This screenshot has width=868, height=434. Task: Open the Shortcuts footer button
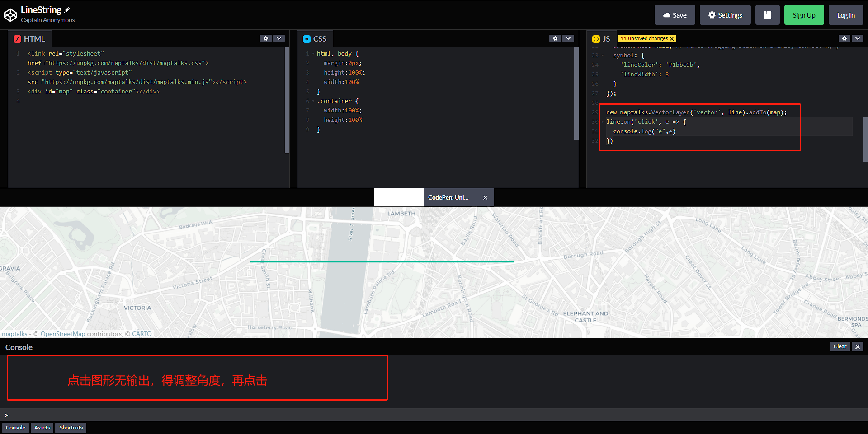(71, 428)
